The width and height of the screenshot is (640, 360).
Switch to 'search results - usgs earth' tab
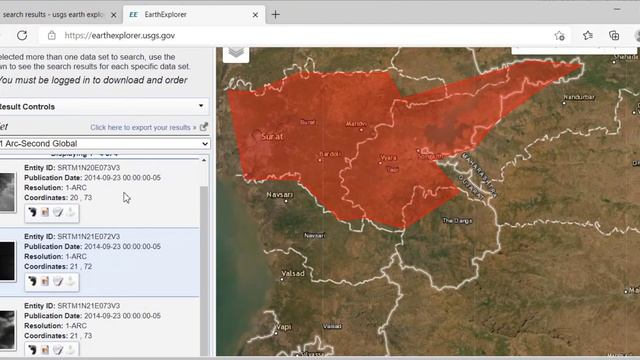coord(53,15)
